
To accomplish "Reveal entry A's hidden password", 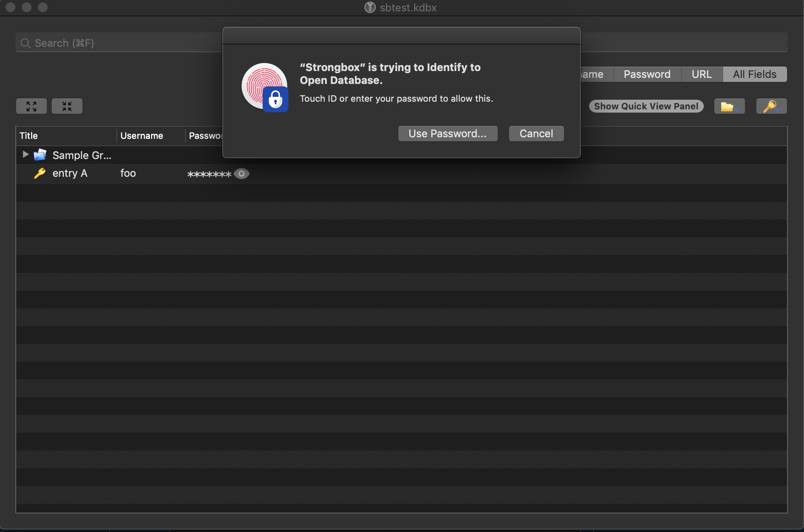I will [241, 174].
